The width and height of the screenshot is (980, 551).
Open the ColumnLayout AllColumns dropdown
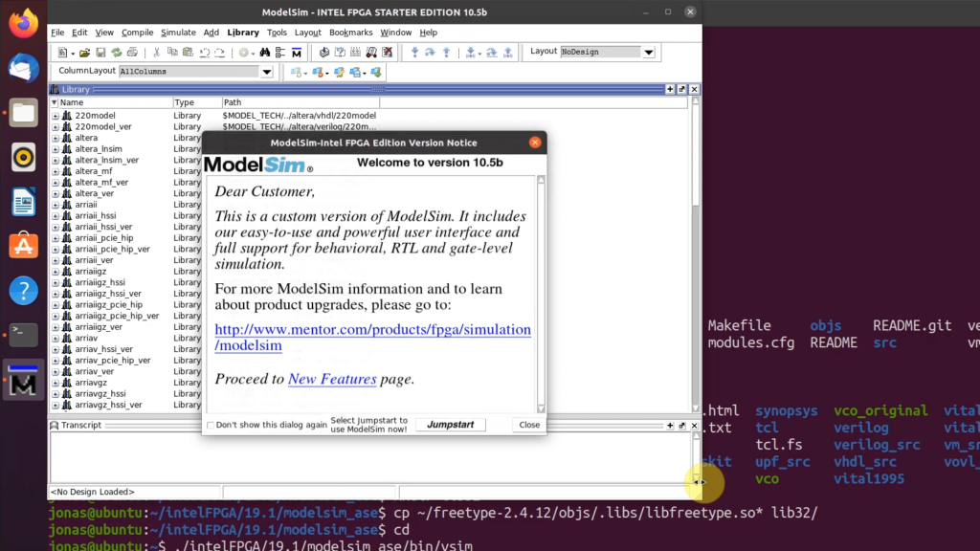[x=267, y=72]
